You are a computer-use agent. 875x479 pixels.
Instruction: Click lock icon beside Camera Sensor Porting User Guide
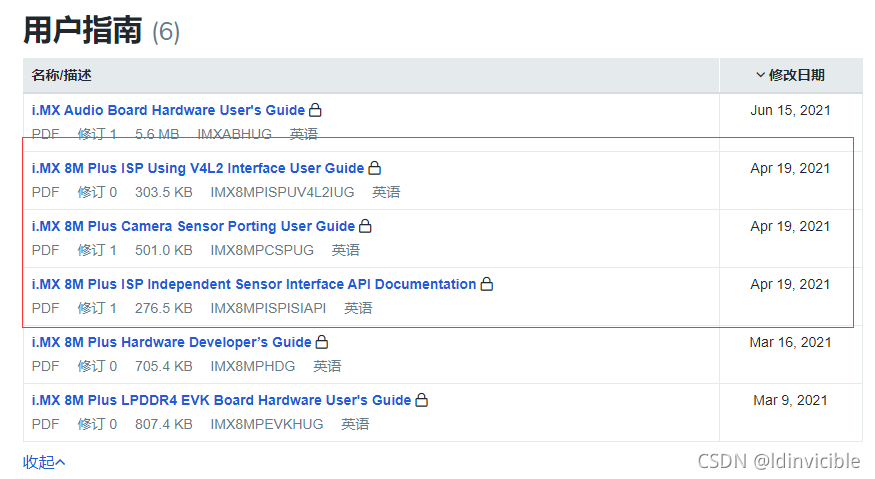pos(365,226)
